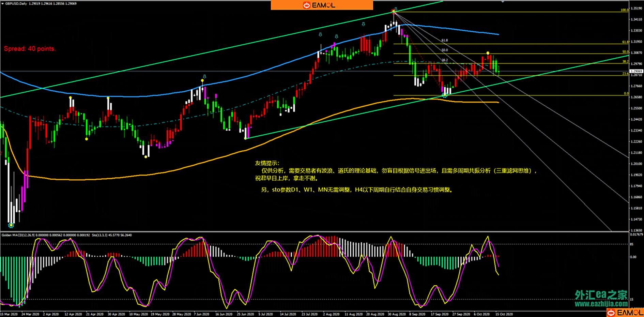
Task: Click the 38.2 Fibonacci fan label
Action: click(x=445, y=60)
